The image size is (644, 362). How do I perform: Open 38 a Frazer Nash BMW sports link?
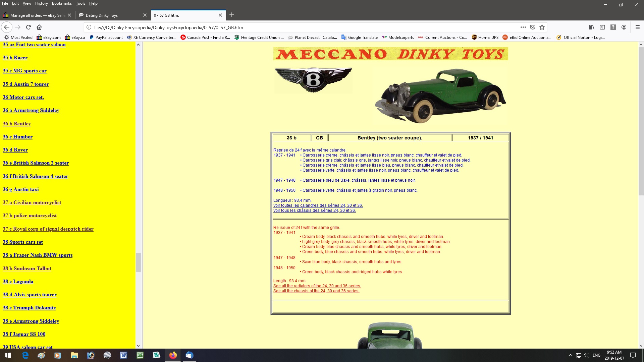point(38,255)
